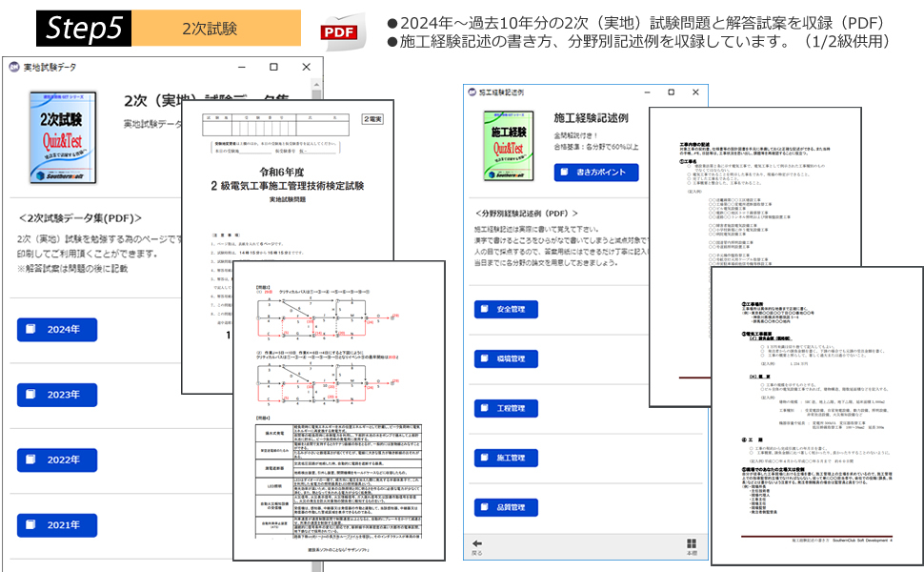Viewport: 924px width, 572px height.
Task: Click the 工事場所 writing guide page preview
Action: [x=816, y=416]
